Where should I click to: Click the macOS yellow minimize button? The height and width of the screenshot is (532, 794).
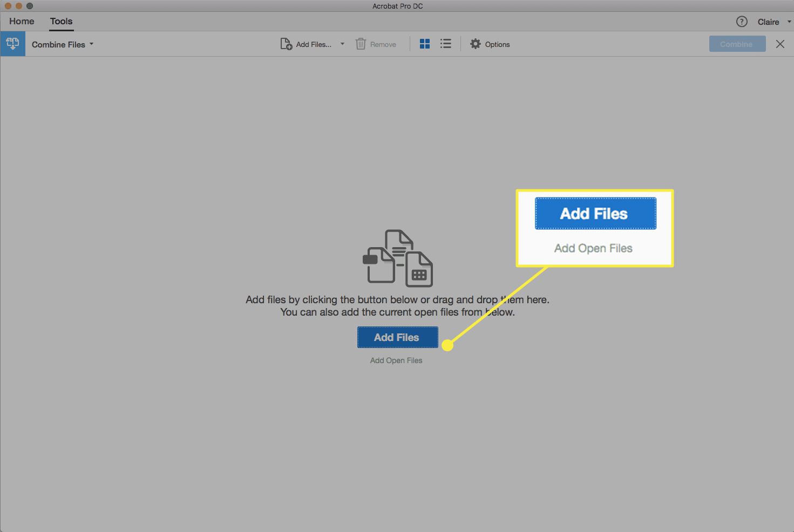click(x=19, y=6)
